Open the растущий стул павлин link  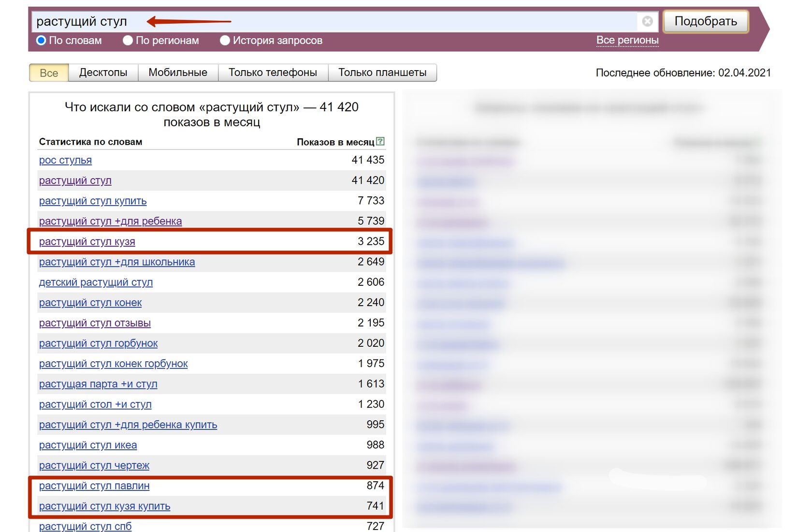coord(94,485)
